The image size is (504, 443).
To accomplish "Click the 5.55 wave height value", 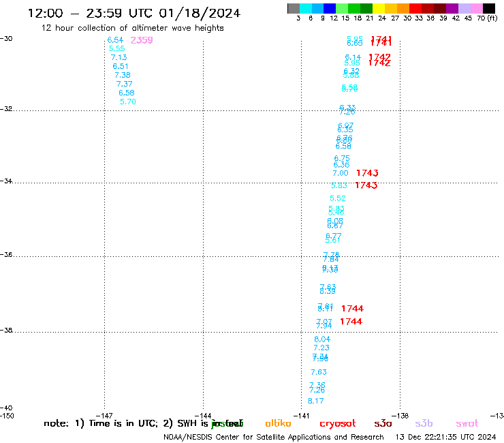I will (x=116, y=48).
